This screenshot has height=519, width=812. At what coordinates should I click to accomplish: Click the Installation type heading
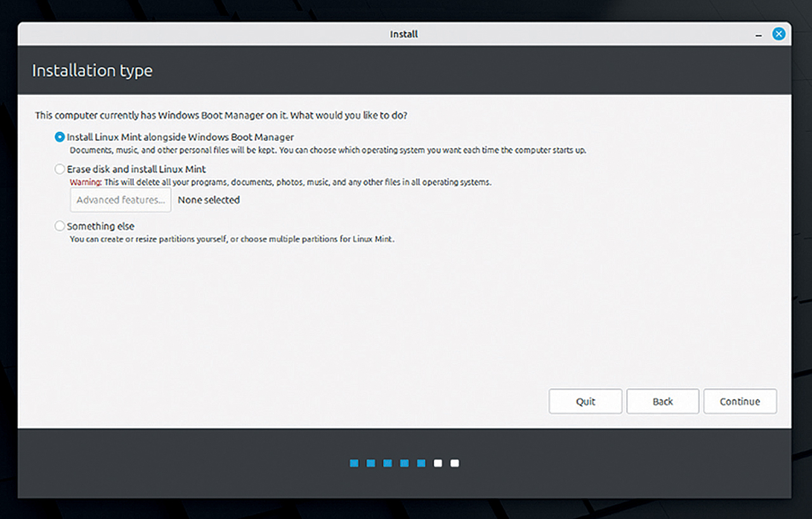(92, 70)
